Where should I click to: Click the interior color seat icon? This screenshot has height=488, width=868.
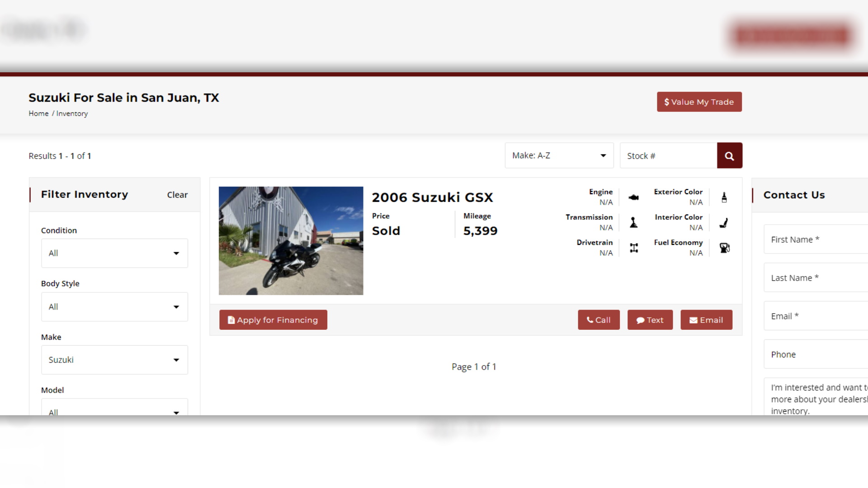724,223
